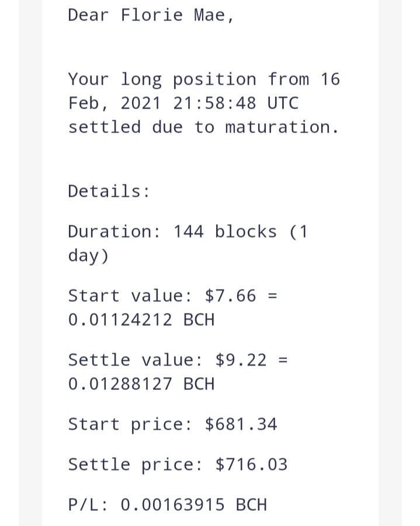Click the 'Settle value: $9.22 =' line

[178, 360]
